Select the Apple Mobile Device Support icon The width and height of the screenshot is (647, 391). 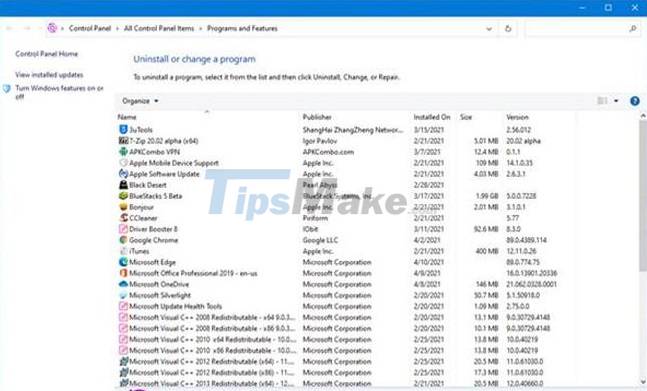tap(123, 163)
